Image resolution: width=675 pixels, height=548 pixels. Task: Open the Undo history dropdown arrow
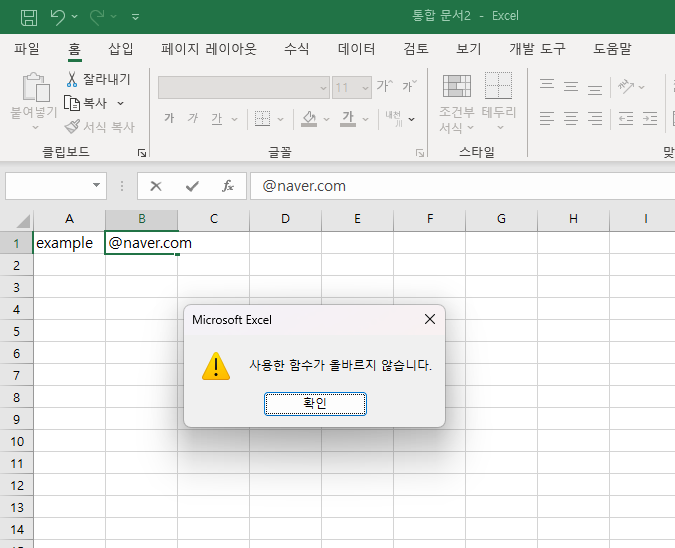pyautogui.click(x=74, y=17)
